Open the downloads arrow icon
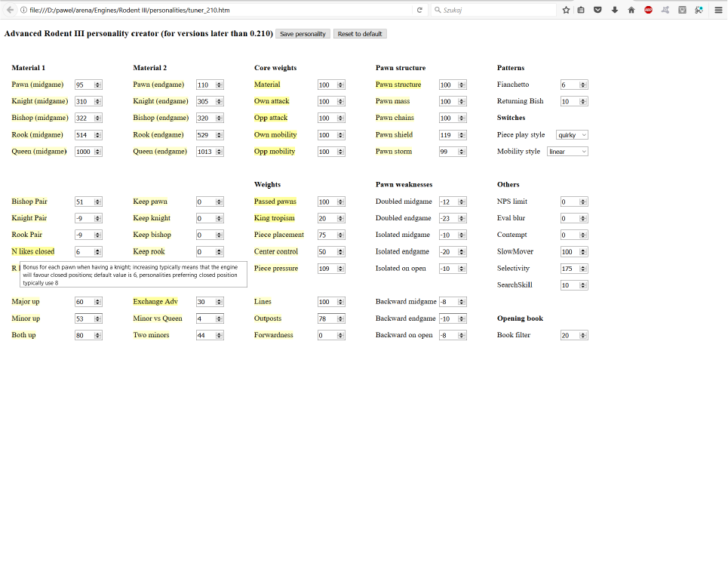Viewport: 728px width, 575px height. point(615,10)
